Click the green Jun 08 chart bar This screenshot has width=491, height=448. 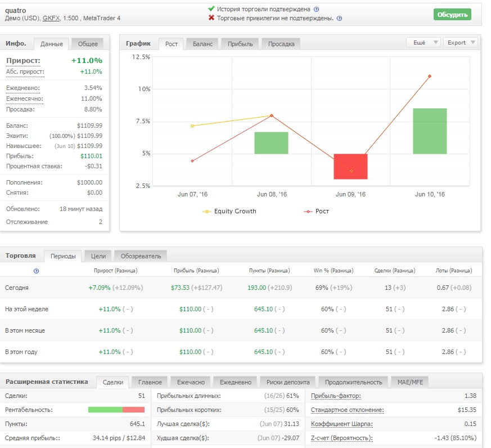271,143
